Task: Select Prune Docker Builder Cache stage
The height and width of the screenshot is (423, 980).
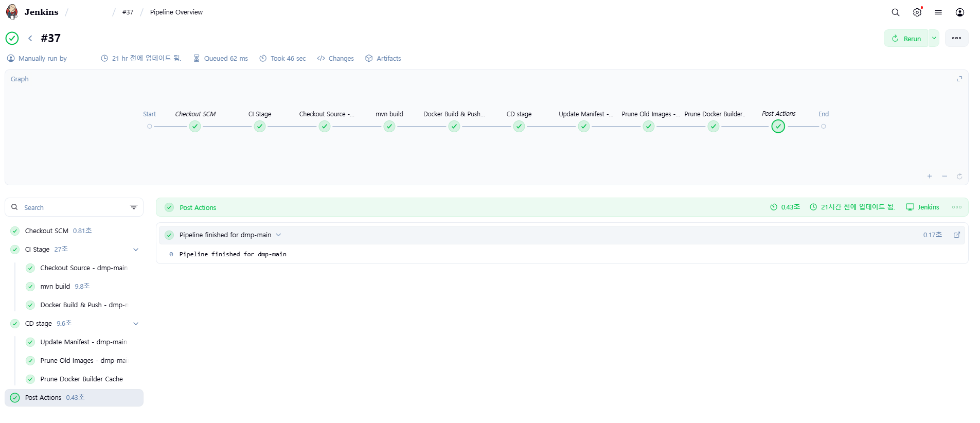Action: [x=81, y=379]
